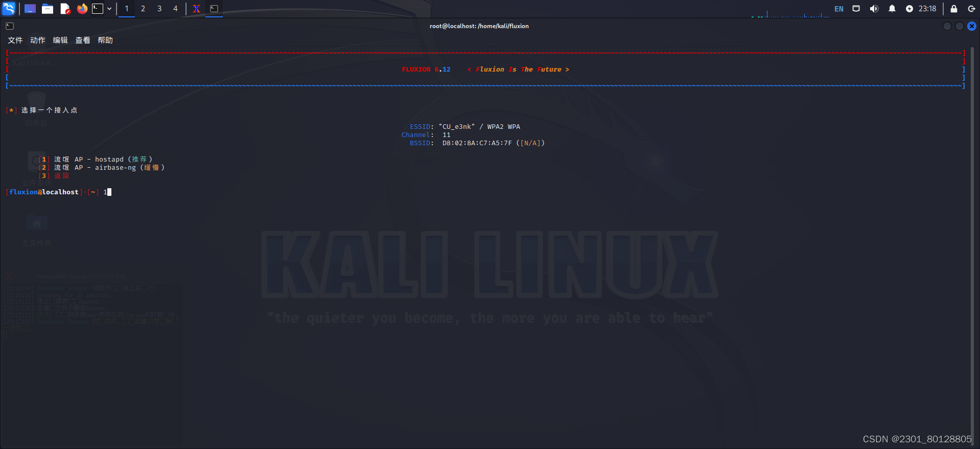Minimize the terminal window
Image resolution: width=980 pixels, height=449 pixels.
coord(947,26)
